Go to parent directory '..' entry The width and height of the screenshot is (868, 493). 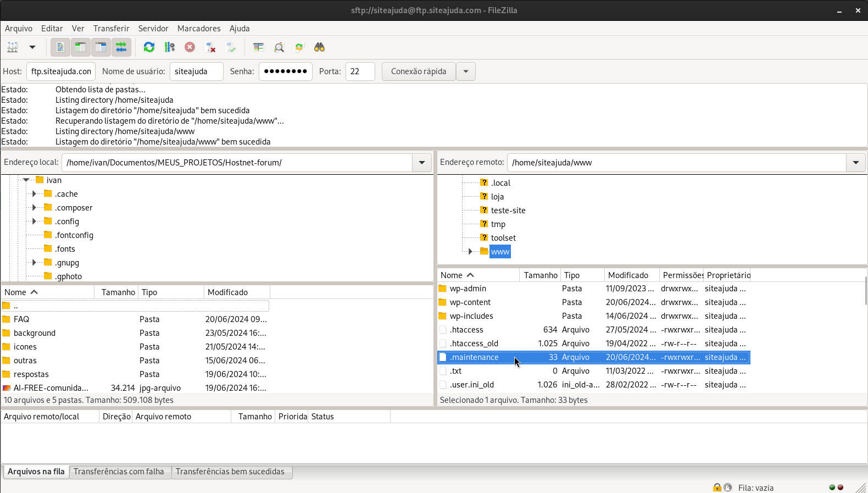pyautogui.click(x=135, y=306)
